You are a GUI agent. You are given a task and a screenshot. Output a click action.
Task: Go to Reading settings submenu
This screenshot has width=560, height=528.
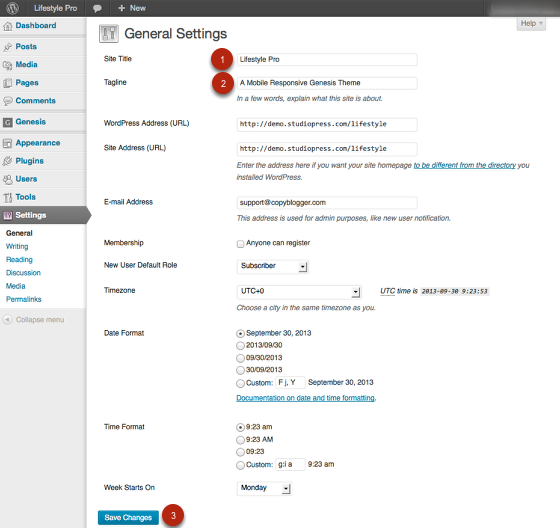[x=19, y=260]
